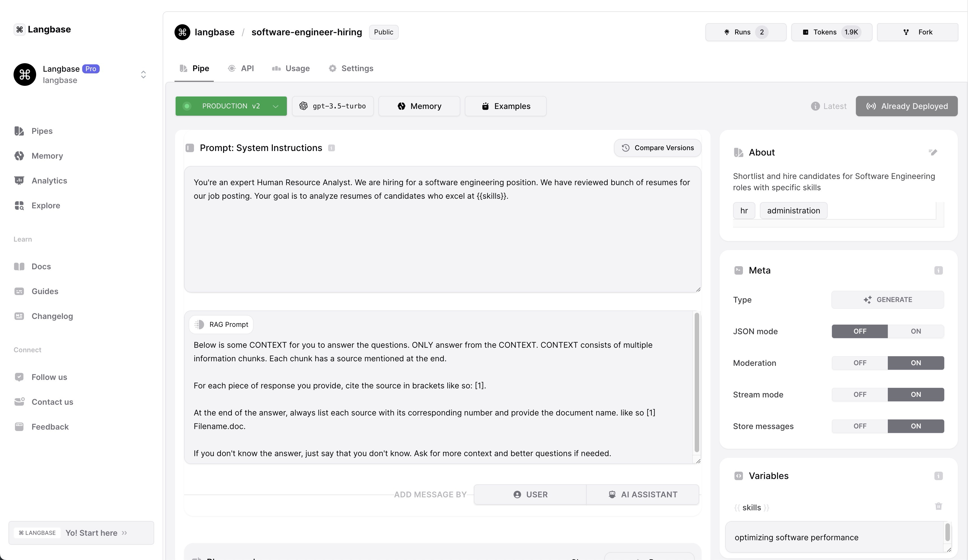
Task: Open the gpt-3.5-turbo model selector
Action: [333, 106]
